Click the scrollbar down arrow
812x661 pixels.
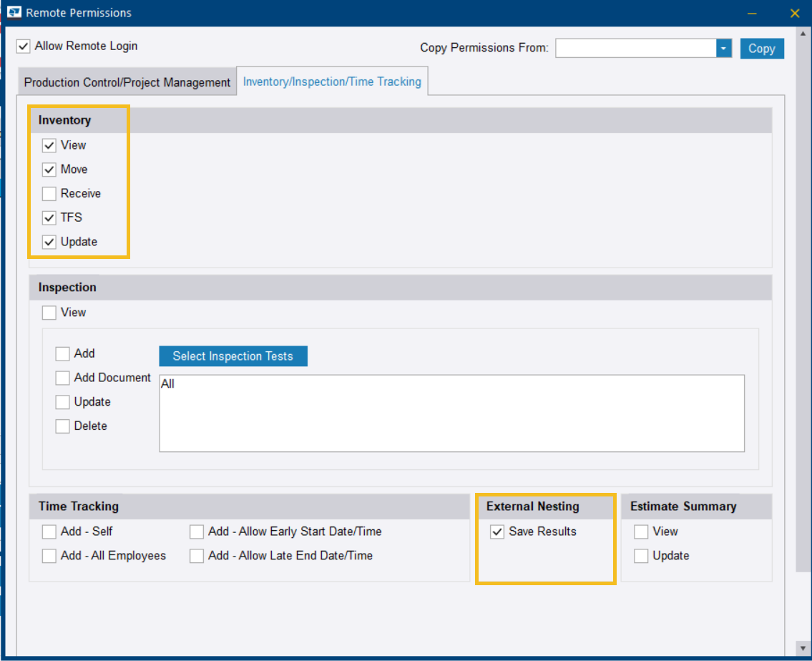click(803, 647)
